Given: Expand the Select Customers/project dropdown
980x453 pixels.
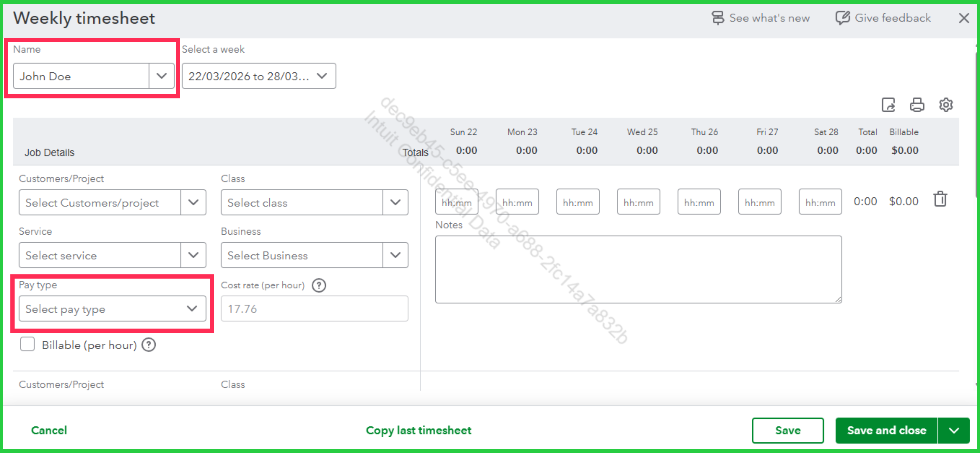Looking at the screenshot, I should pyautogui.click(x=193, y=203).
